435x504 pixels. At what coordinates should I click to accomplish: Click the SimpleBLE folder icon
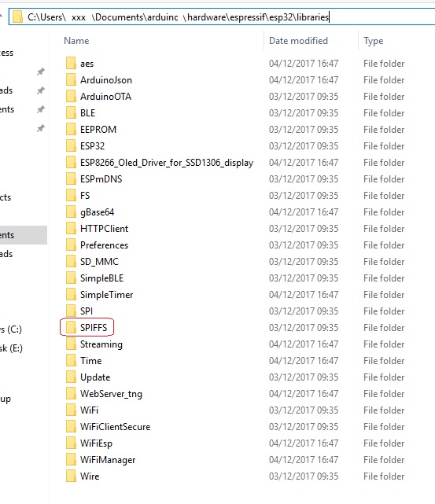point(71,278)
